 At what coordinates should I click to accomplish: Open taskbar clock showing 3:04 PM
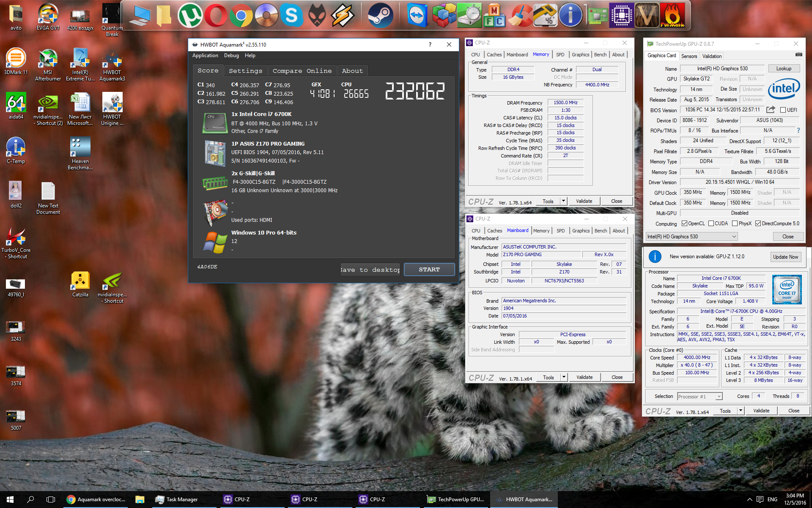(x=795, y=500)
